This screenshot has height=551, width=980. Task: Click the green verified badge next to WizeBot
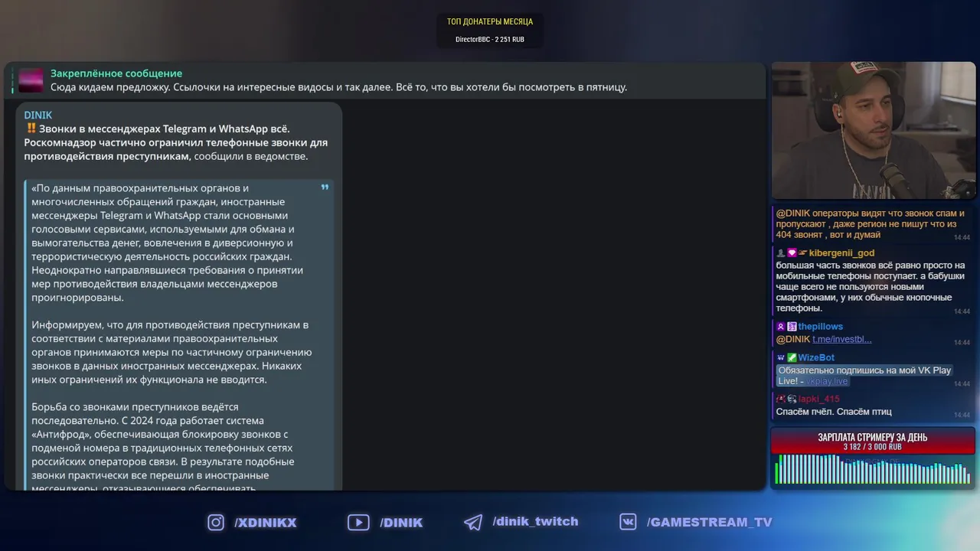[792, 357]
